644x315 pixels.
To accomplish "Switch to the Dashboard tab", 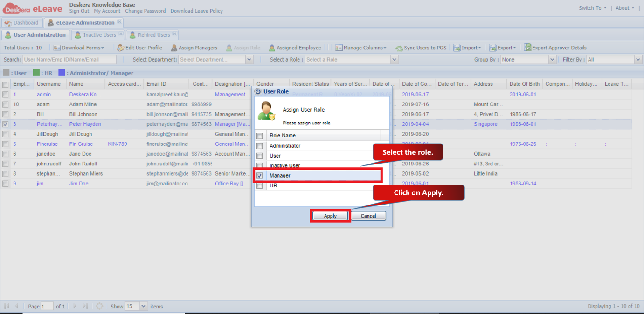I will 21,22.
